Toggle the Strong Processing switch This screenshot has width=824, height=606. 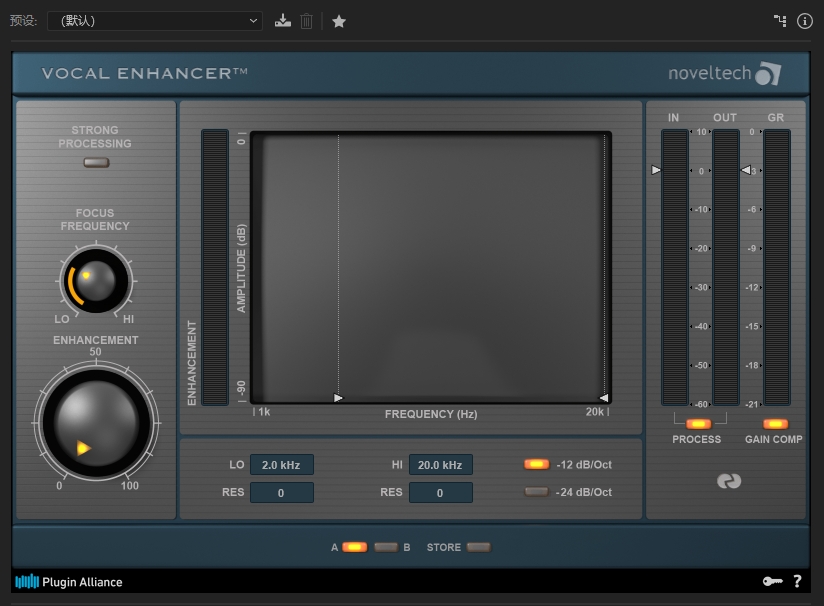pyautogui.click(x=96, y=162)
